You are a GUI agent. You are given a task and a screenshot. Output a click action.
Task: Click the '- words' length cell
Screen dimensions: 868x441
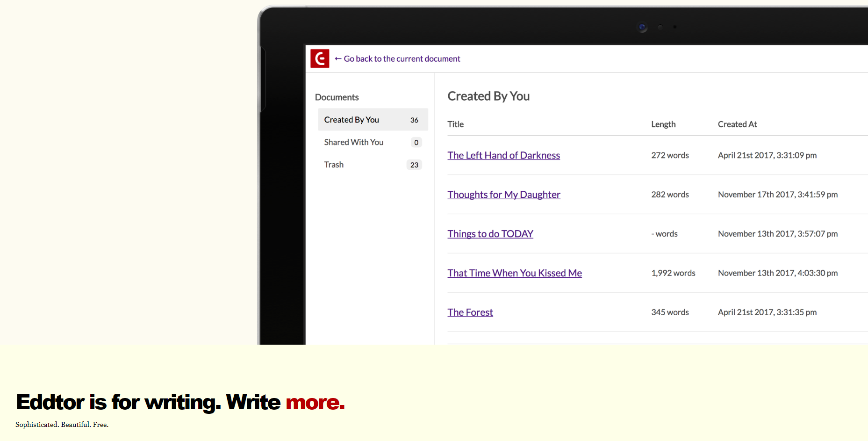click(664, 234)
